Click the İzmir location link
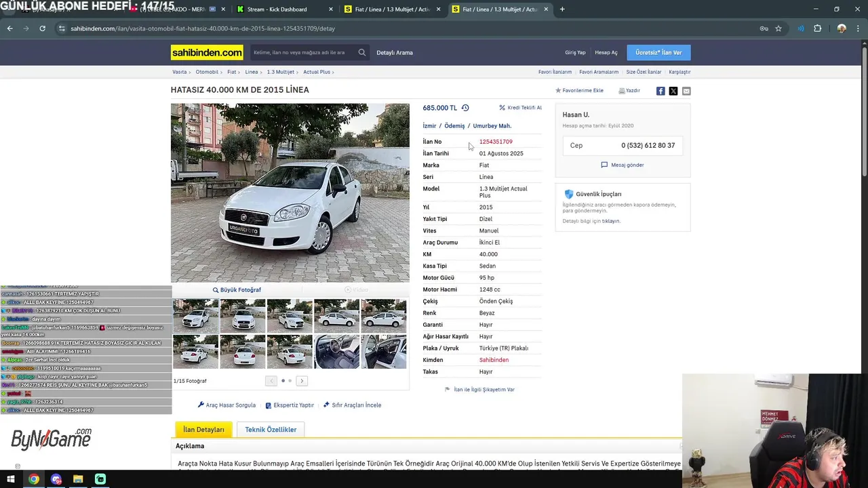This screenshot has width=868, height=488. point(429,126)
